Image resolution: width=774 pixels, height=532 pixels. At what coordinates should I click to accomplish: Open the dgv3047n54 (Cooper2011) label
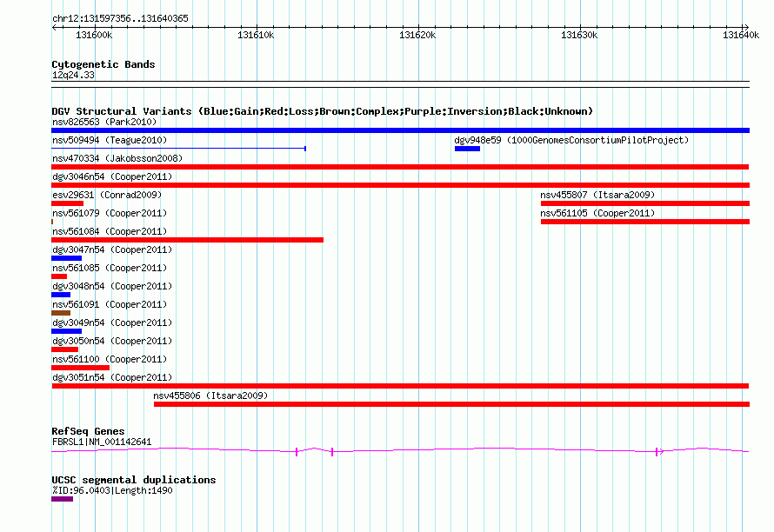click(x=112, y=249)
